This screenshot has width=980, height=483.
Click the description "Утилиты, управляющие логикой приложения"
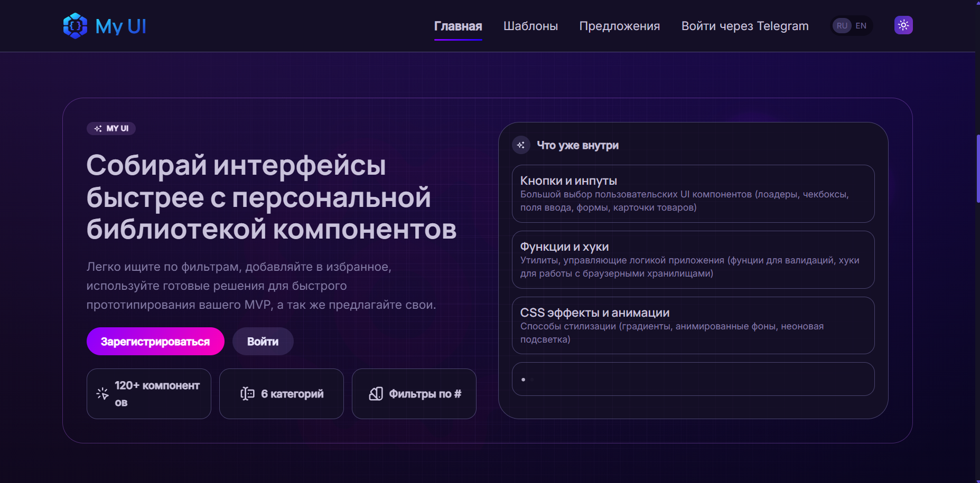[x=690, y=267]
